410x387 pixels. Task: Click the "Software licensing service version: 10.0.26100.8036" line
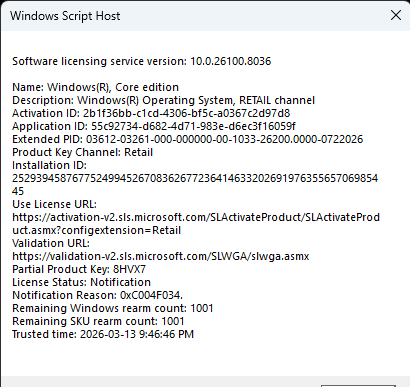pos(142,61)
